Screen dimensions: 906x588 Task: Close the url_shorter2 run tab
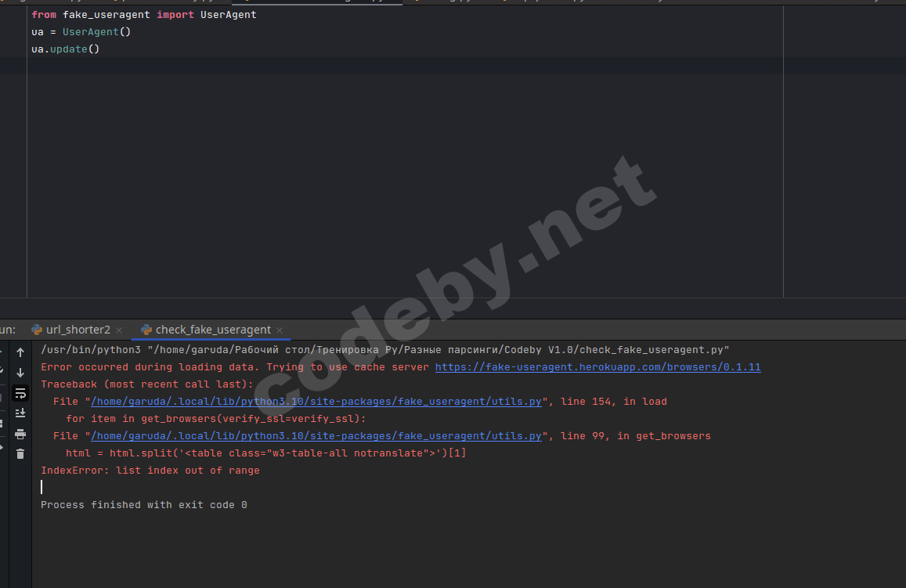coord(118,330)
